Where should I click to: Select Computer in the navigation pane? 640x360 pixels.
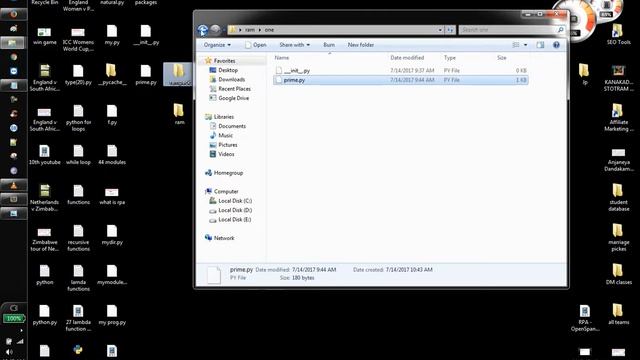(226, 191)
